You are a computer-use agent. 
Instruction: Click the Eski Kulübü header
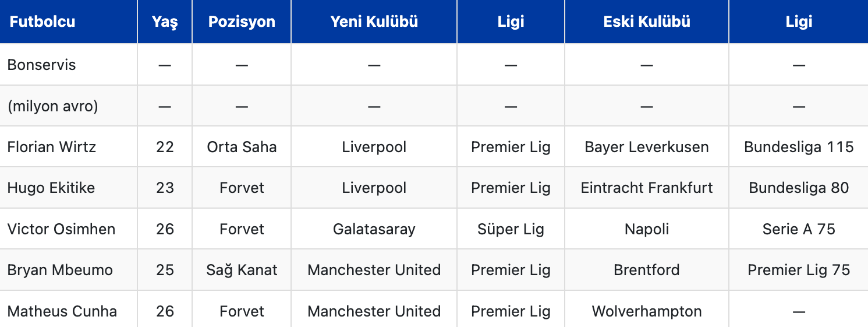(x=647, y=22)
